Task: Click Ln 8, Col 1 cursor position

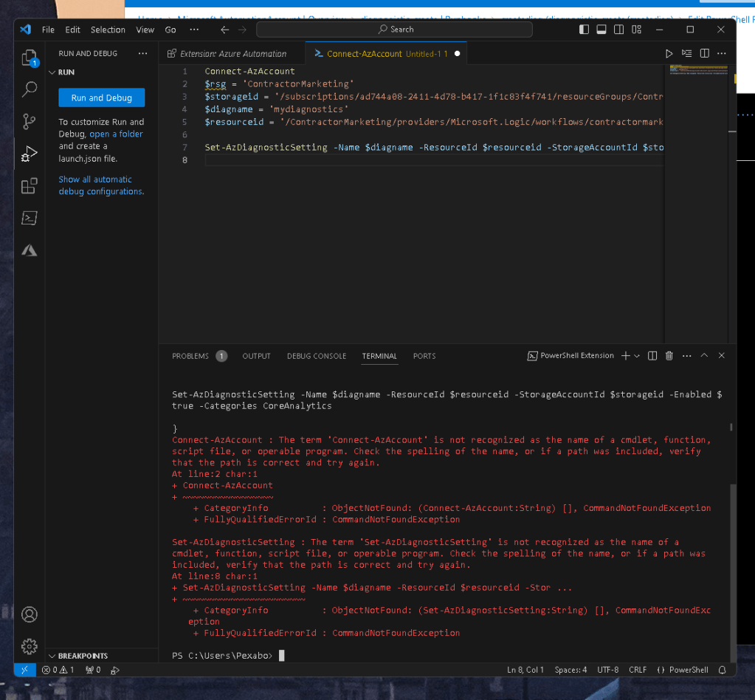Action: tap(525, 670)
